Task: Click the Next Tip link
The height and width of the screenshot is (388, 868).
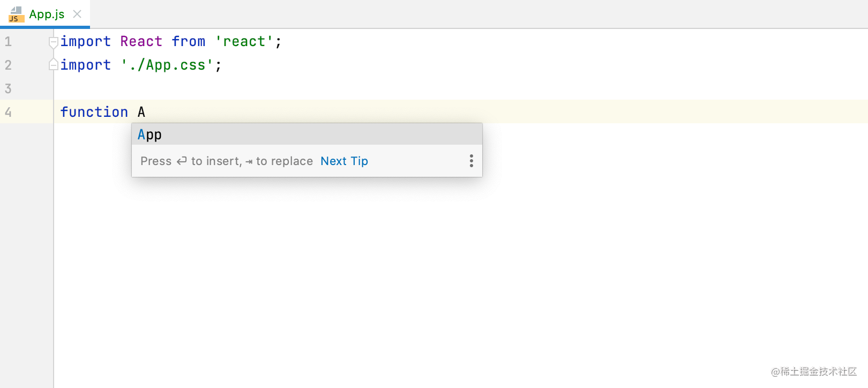Action: pos(344,161)
